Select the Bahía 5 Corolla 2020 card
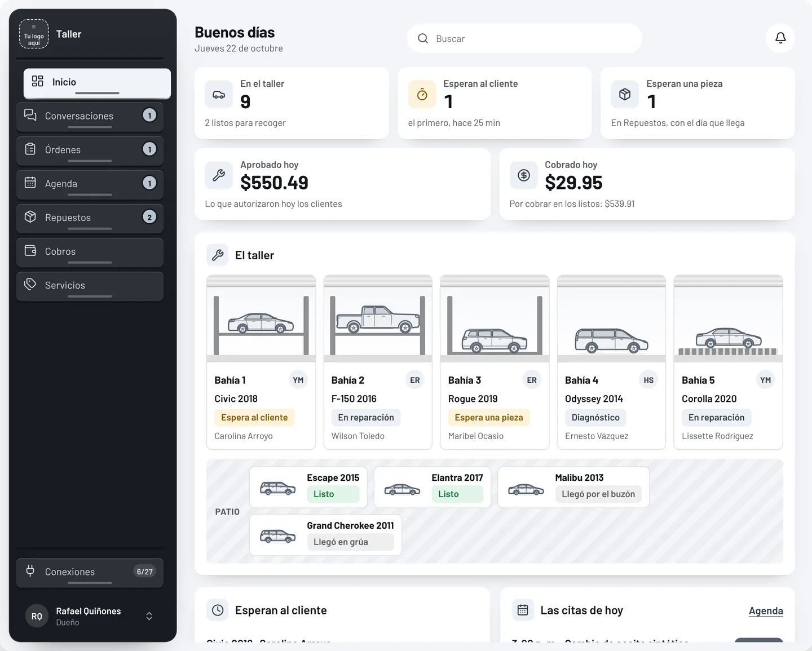Viewport: 812px width, 651px height. coord(729,362)
